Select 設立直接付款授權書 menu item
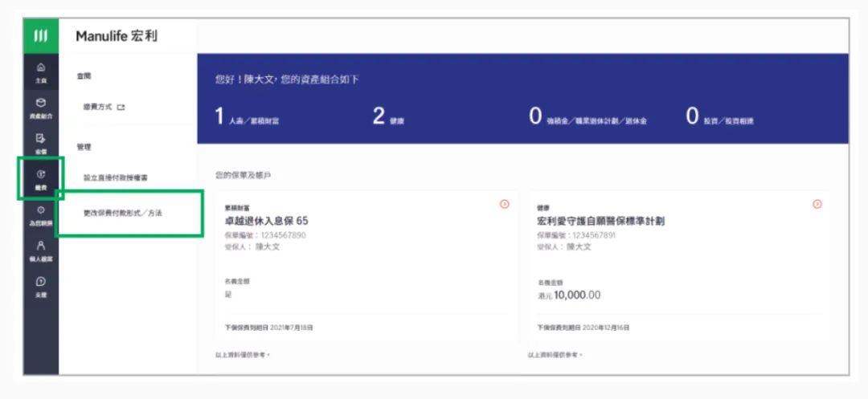868x399 pixels. tap(115, 178)
